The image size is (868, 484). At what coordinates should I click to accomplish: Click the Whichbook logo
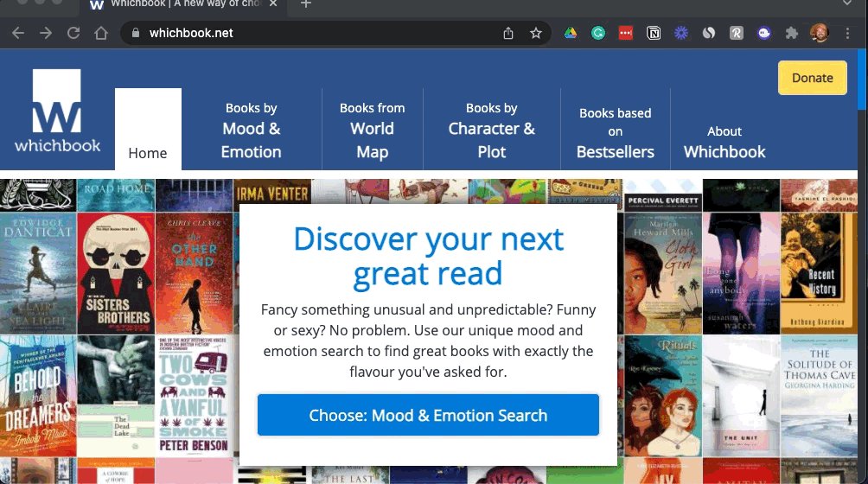[57, 111]
